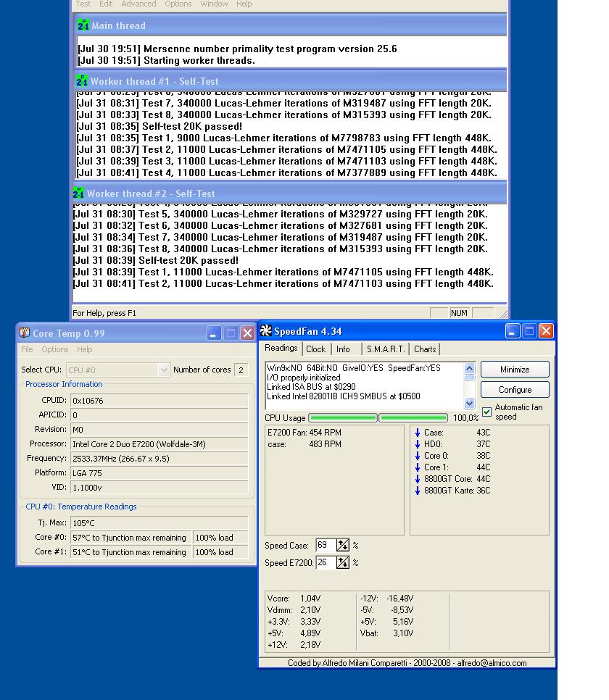Viewport: 609px width, 700px height.
Task: Open the Help menu in Prime95
Action: pos(244,4)
